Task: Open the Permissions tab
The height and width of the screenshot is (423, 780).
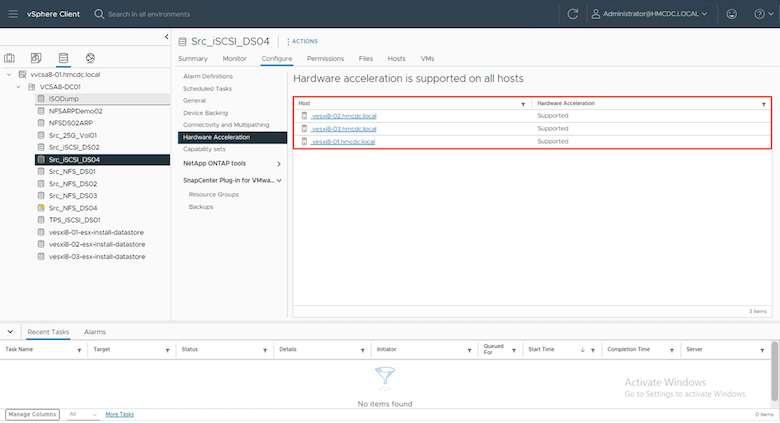Action: tap(325, 59)
